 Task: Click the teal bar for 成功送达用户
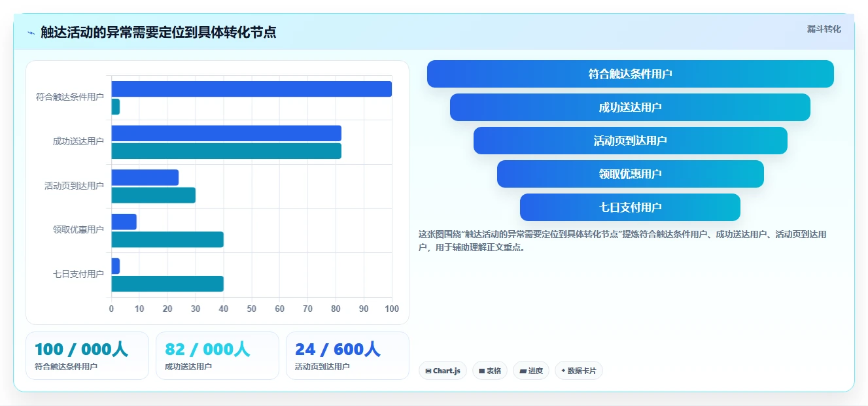point(226,151)
